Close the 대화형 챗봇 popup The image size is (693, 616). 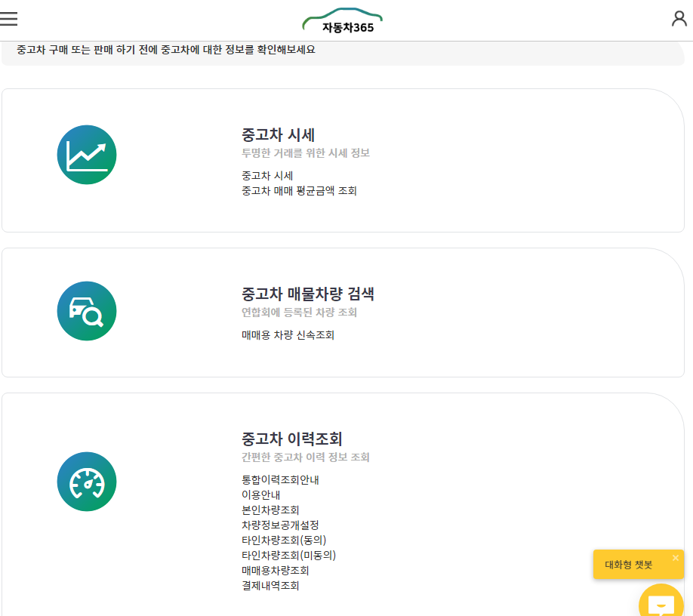[x=676, y=558]
